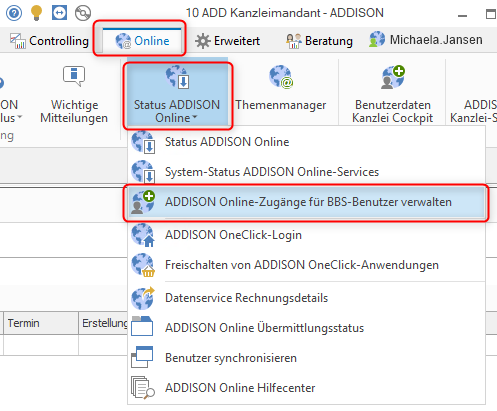Open ADDISON Online Hilfecenter entry

(x=306, y=388)
